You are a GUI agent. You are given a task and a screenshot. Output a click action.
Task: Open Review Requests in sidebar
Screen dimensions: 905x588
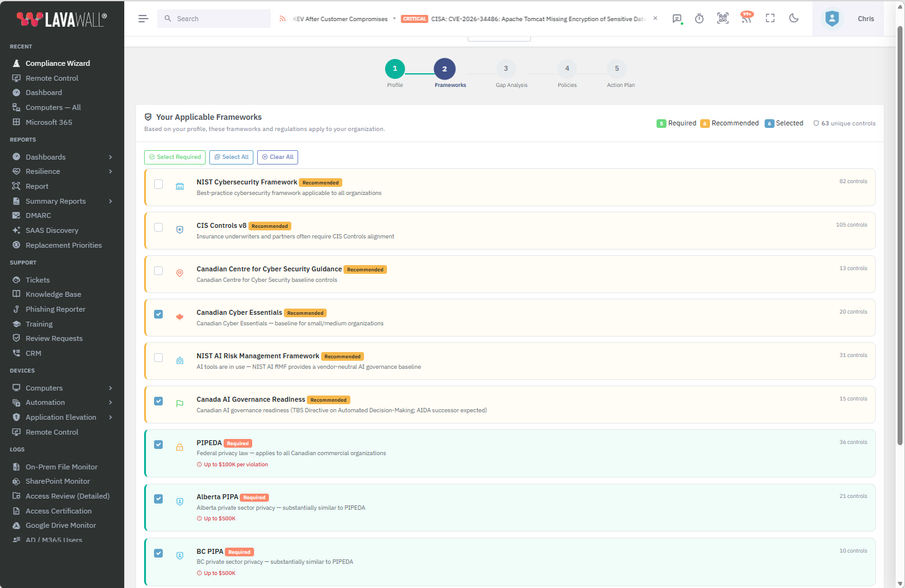tap(54, 338)
